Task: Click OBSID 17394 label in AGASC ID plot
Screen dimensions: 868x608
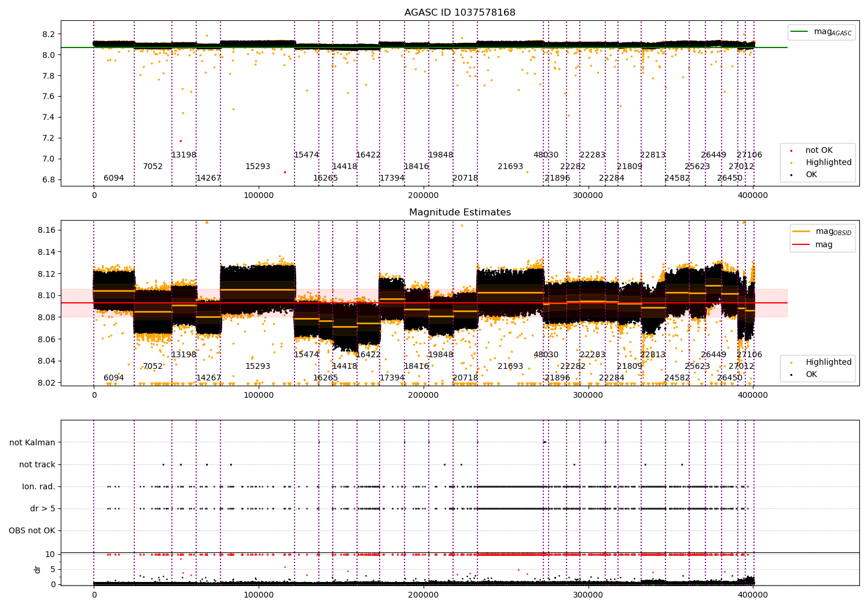Action: tap(392, 178)
